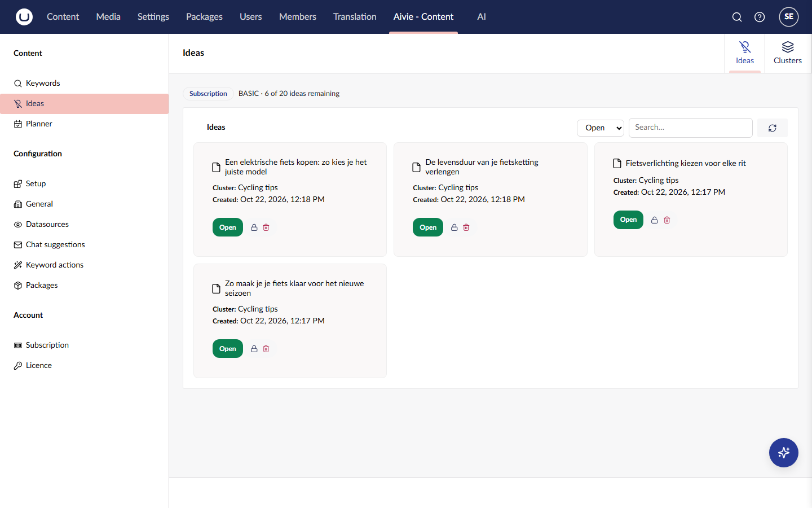Open the 'Zo maak je je fiets klaar' idea
Screen dimensions: 812x508
[x=228, y=349]
